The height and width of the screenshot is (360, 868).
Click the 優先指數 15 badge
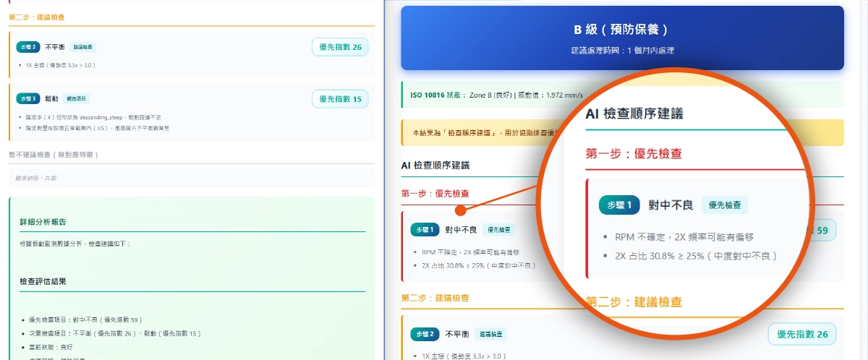tap(340, 99)
